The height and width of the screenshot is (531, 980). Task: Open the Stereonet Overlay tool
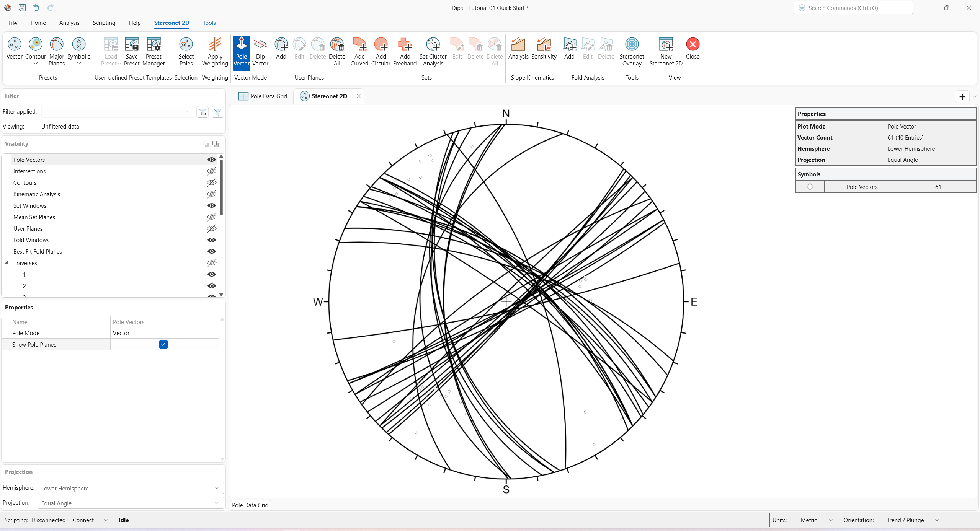point(631,52)
